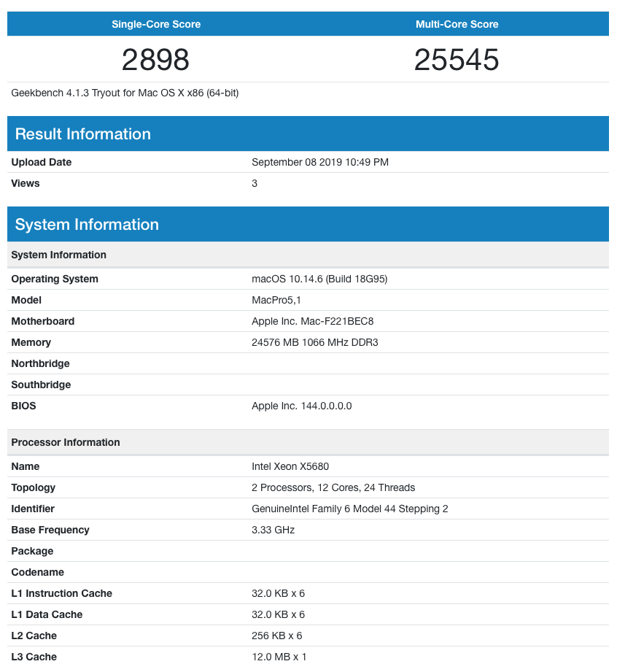
Task: Select the Operating System value macOS 10.14.6
Action: pyautogui.click(x=320, y=279)
